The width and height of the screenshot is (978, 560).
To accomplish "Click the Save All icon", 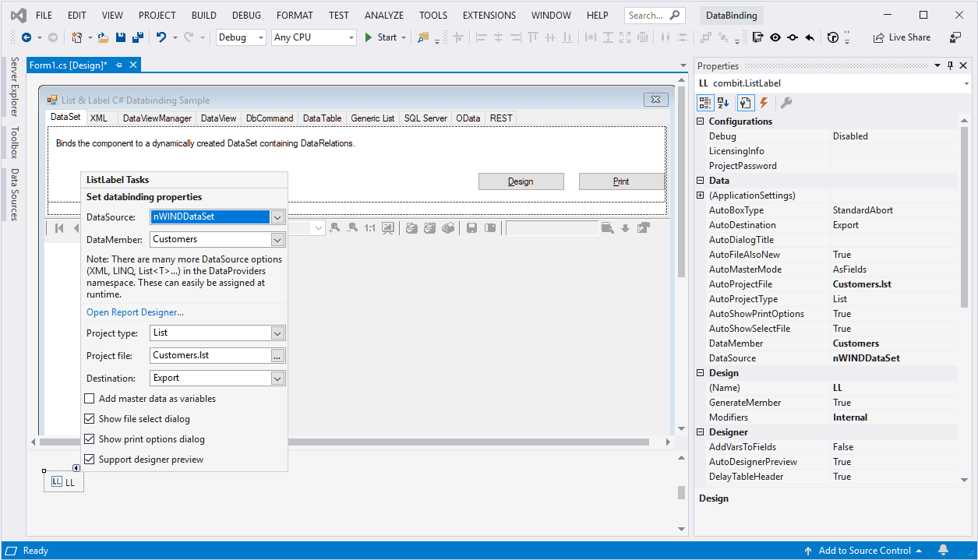I will click(x=138, y=37).
